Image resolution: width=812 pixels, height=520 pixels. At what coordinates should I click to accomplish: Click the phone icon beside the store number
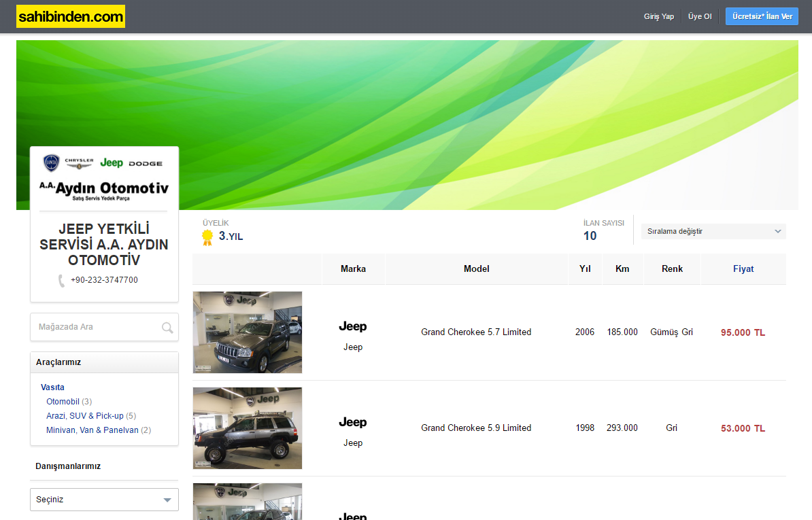tap(61, 281)
